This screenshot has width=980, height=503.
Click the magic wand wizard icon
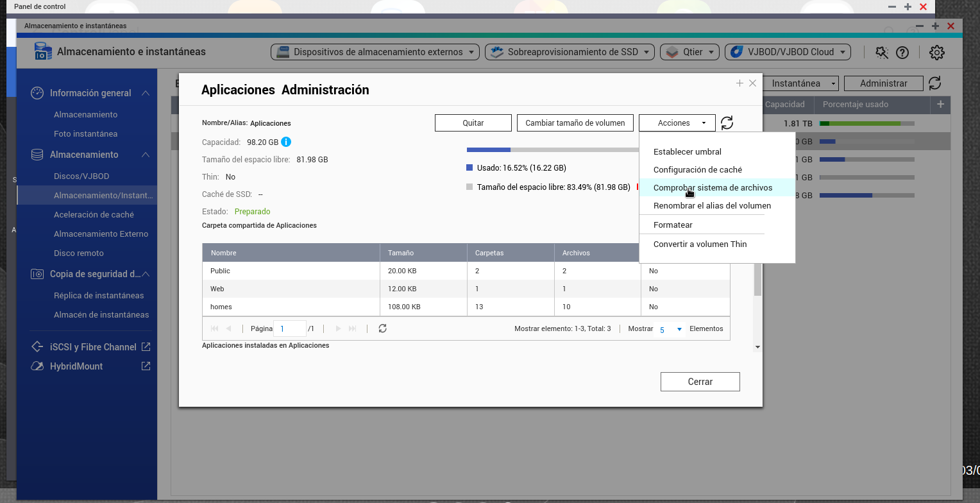[x=882, y=53]
